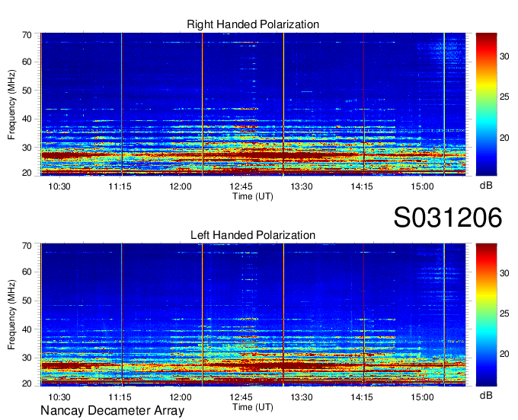Click 40 MHz tick on Right Handed plot

27,119
